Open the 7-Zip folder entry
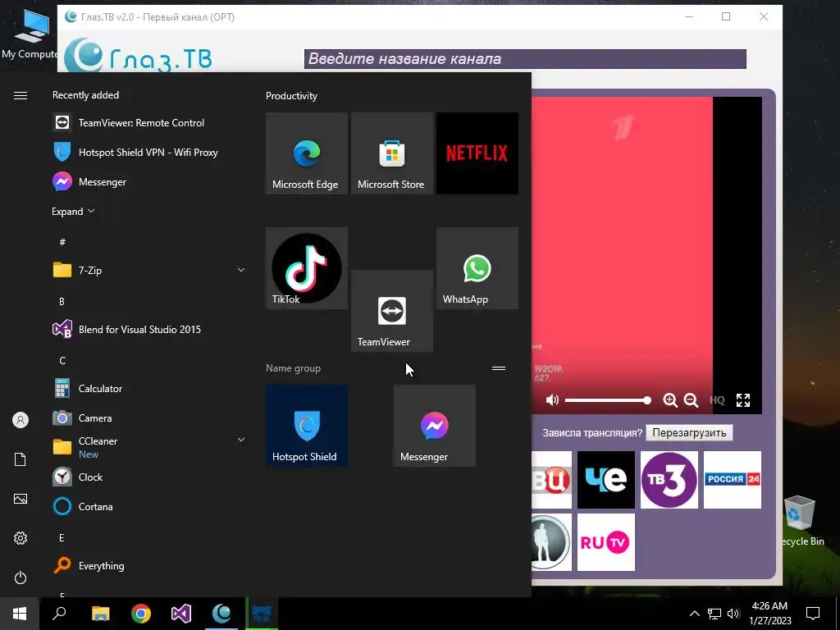Screen dimensions: 840x630 pyautogui.click(x=149, y=270)
